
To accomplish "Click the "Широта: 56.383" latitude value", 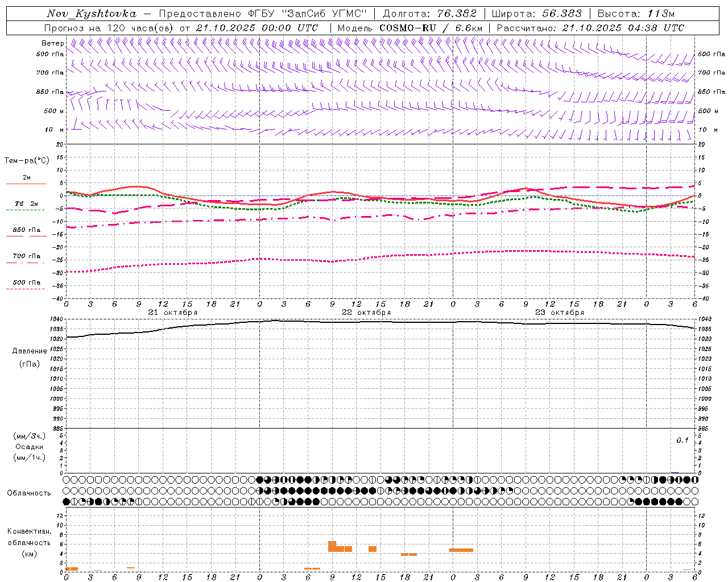I will tap(536, 14).
